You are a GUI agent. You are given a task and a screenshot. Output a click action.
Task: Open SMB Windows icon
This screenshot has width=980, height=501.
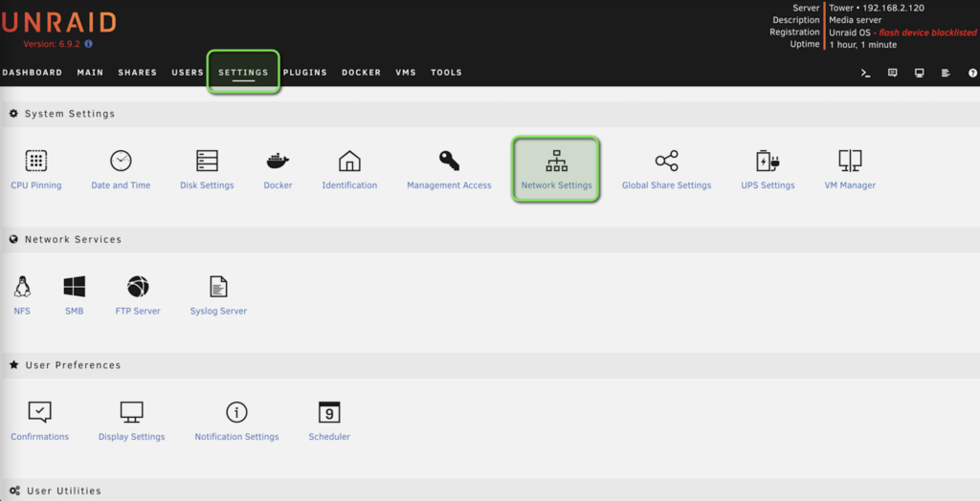[x=74, y=287]
